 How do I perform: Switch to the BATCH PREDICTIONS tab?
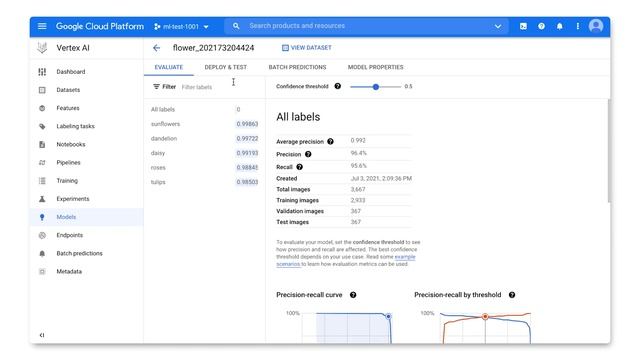(x=297, y=67)
